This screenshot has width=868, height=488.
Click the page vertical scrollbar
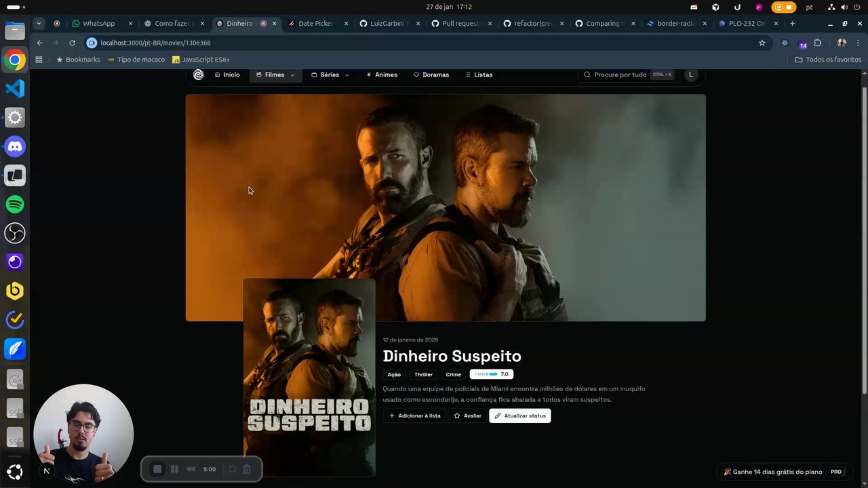click(864, 241)
